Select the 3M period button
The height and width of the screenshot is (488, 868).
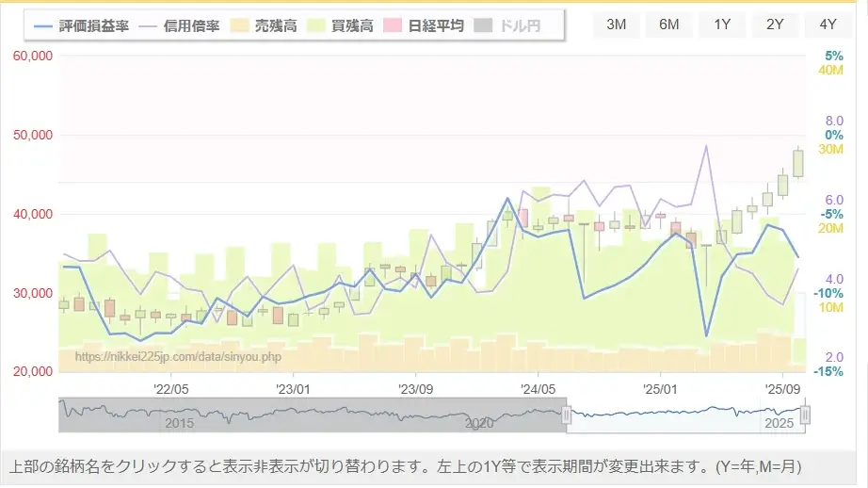[x=617, y=24]
